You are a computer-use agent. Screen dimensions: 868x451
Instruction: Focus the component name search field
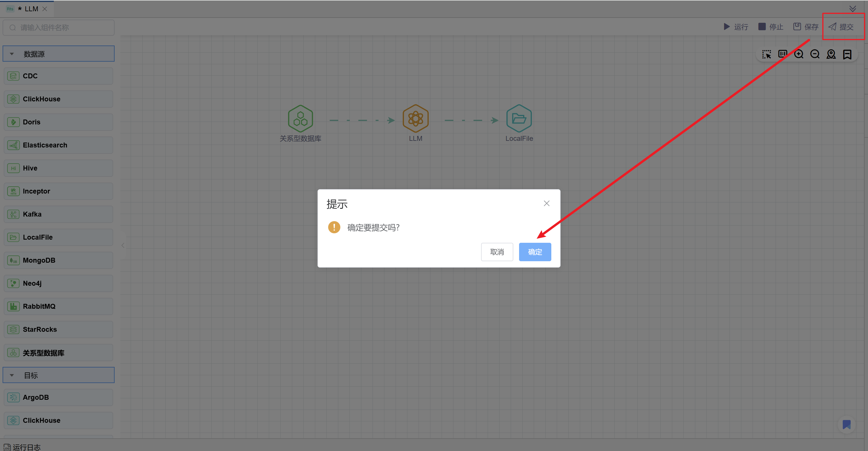coord(59,28)
